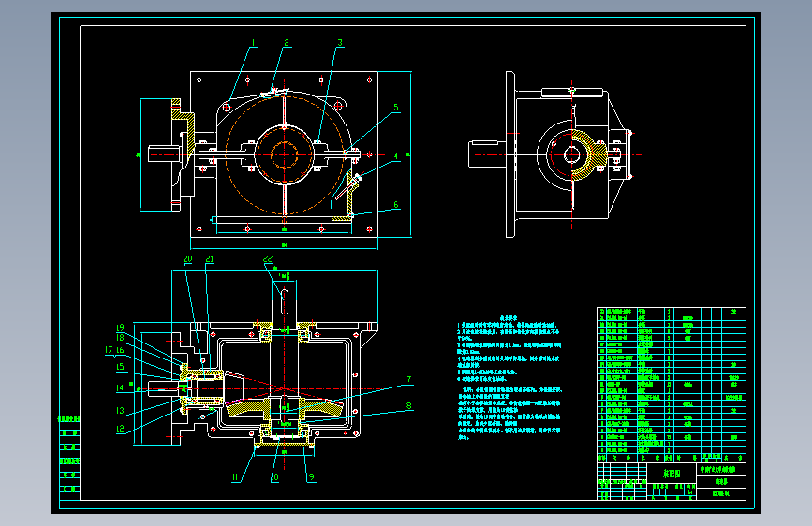The width and height of the screenshot is (812, 526).
Task: Click part callout number 3
Action: pyautogui.click(x=340, y=43)
